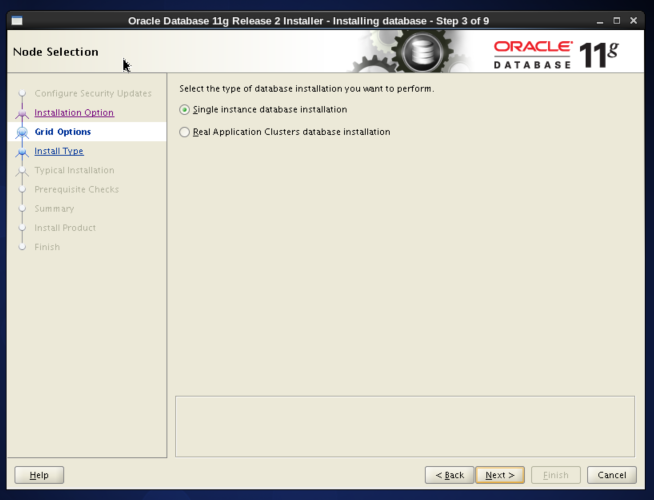Viewport: 654px width, 500px height.
Task: Open installer Help
Action: (x=39, y=475)
